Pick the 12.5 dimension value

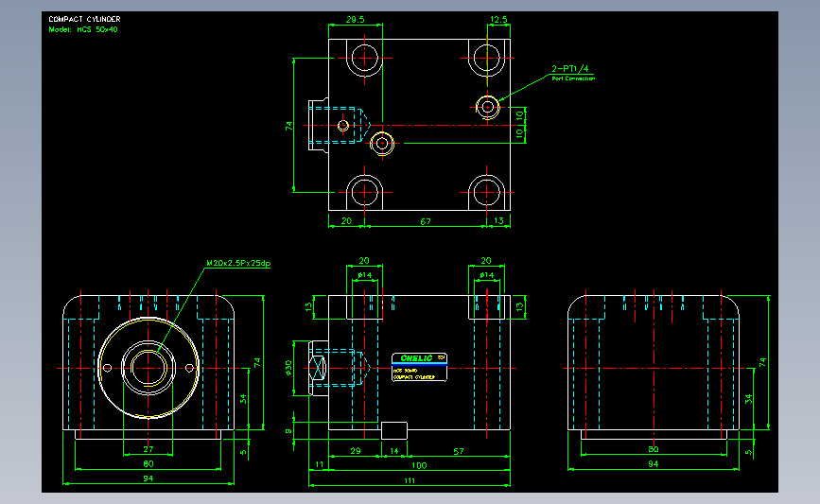point(497,19)
